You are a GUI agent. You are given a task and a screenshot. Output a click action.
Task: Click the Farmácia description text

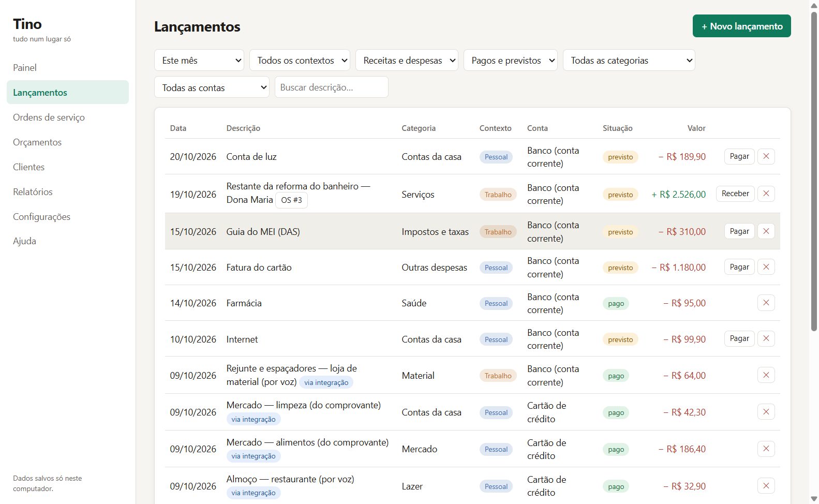pyautogui.click(x=244, y=303)
